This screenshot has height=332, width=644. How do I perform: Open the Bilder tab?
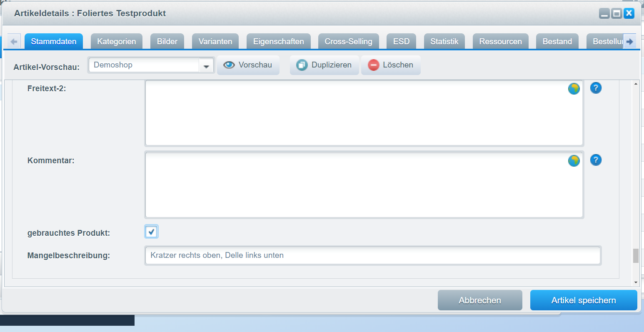pyautogui.click(x=167, y=41)
